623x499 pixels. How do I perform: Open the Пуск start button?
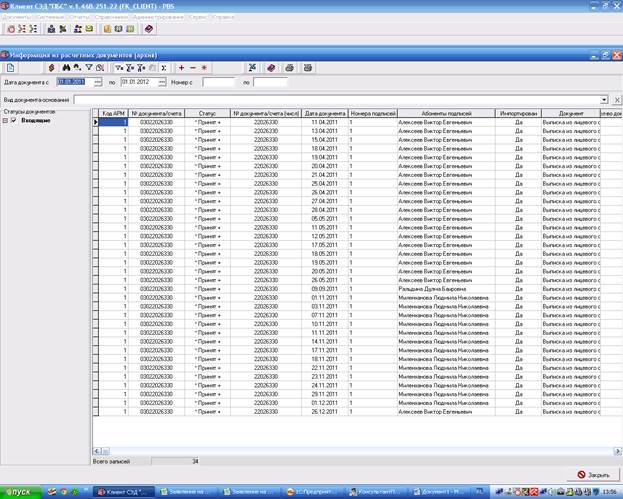(x=21, y=492)
